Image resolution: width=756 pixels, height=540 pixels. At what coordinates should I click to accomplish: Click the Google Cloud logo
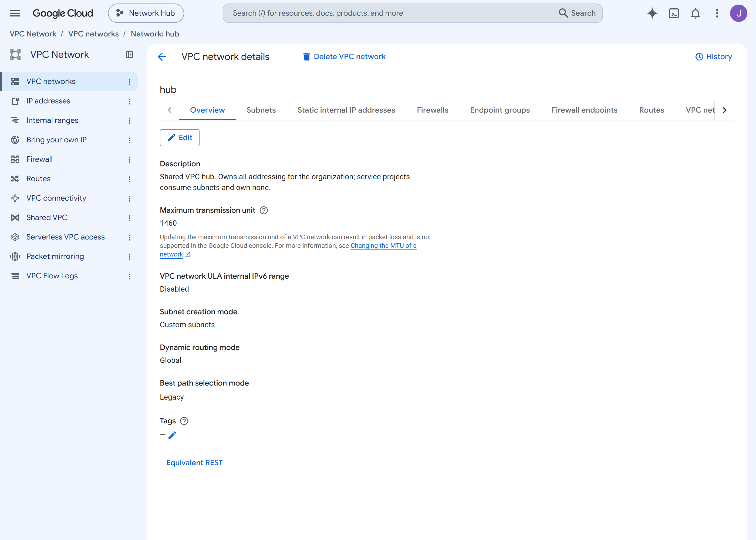[63, 13]
